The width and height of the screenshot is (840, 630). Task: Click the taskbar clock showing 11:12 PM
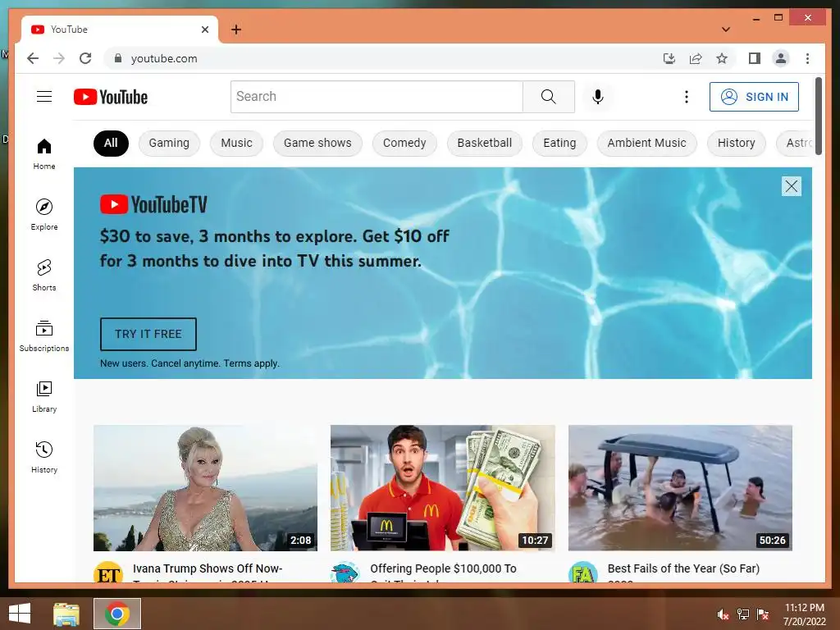pyautogui.click(x=805, y=614)
